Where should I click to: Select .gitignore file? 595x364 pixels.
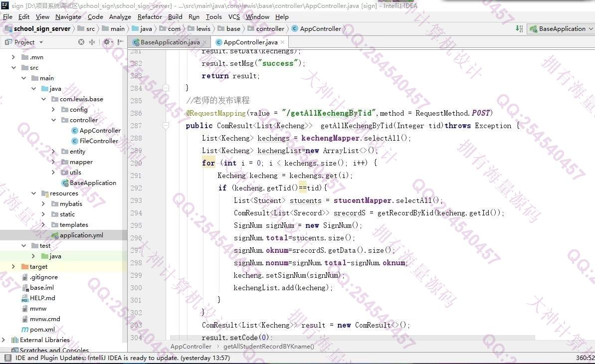pyautogui.click(x=40, y=277)
